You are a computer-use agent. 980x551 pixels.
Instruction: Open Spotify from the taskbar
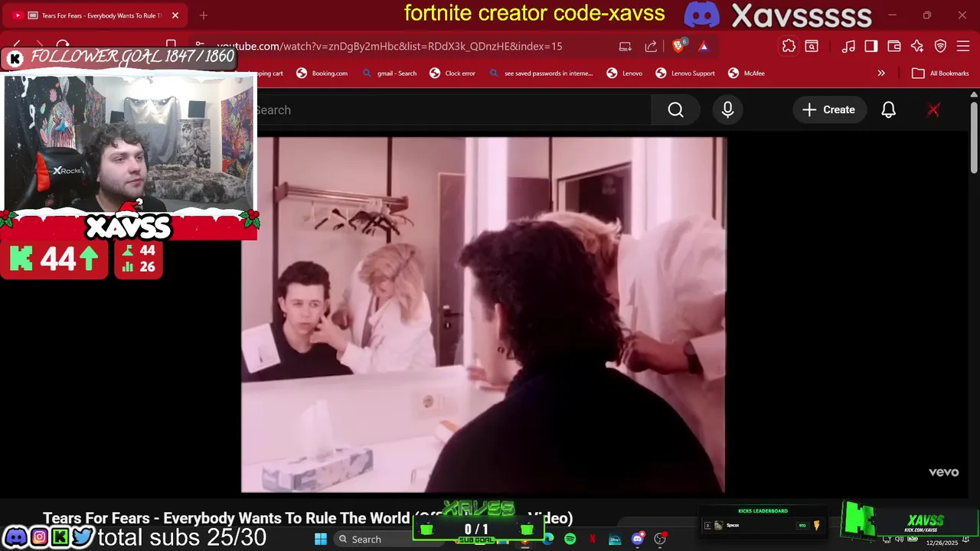pos(570,540)
